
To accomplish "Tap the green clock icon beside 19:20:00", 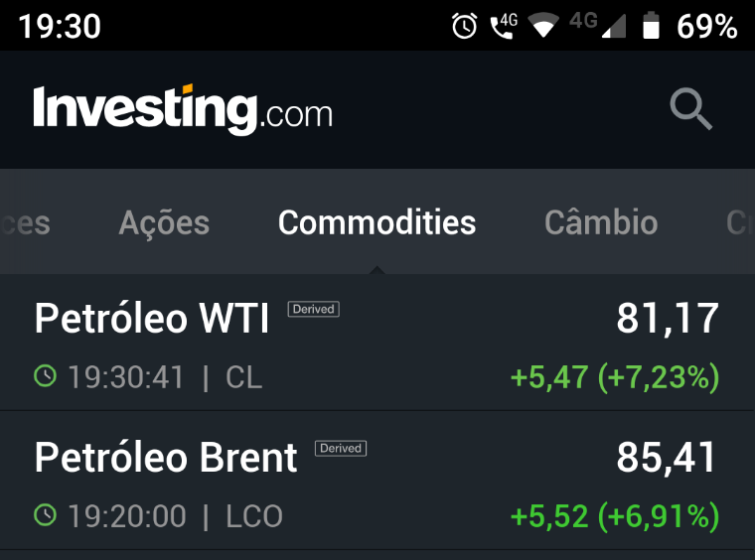I will pyautogui.click(x=46, y=515).
